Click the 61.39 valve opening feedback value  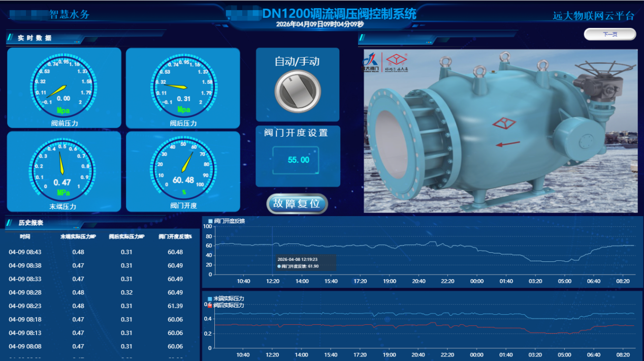pos(175,306)
